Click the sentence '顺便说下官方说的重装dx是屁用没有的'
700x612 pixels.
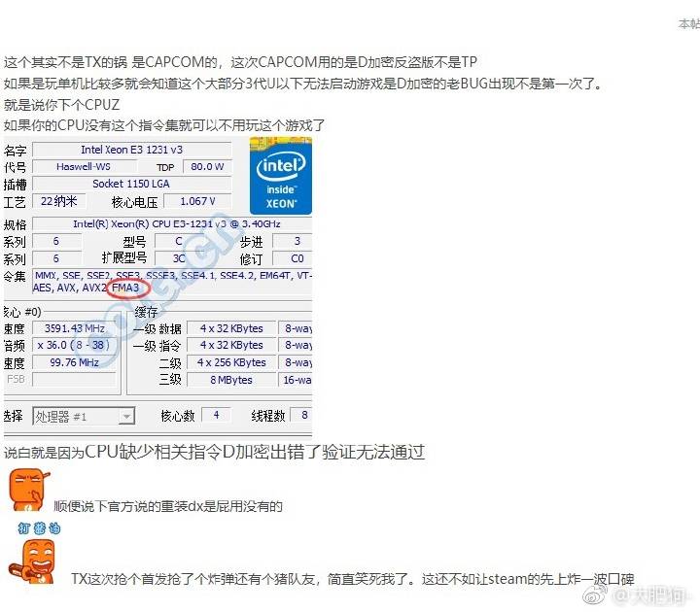pyautogui.click(x=168, y=506)
